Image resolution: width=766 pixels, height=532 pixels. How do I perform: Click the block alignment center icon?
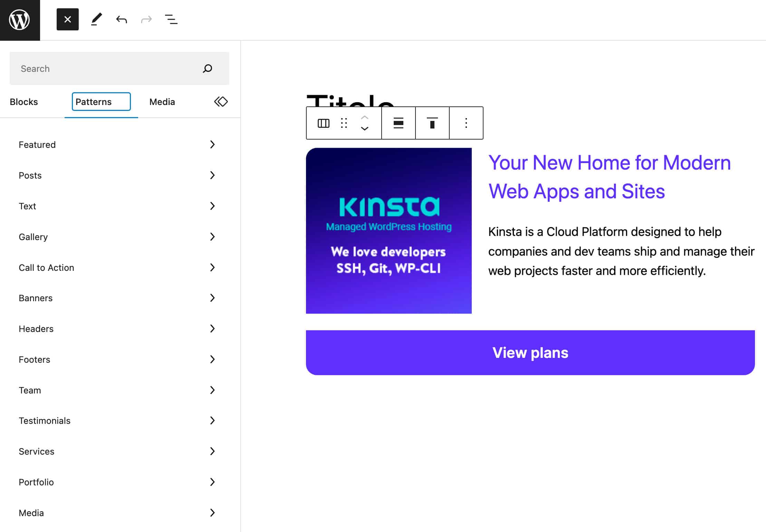(398, 122)
